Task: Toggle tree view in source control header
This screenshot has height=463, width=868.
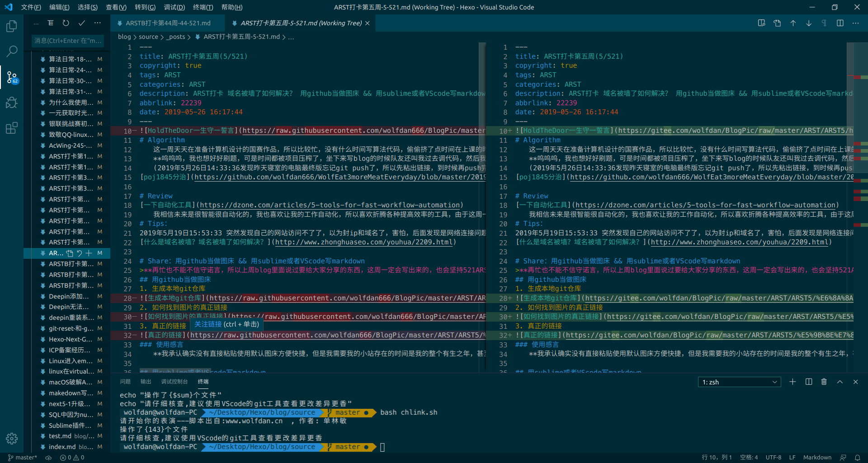Action: [51, 23]
